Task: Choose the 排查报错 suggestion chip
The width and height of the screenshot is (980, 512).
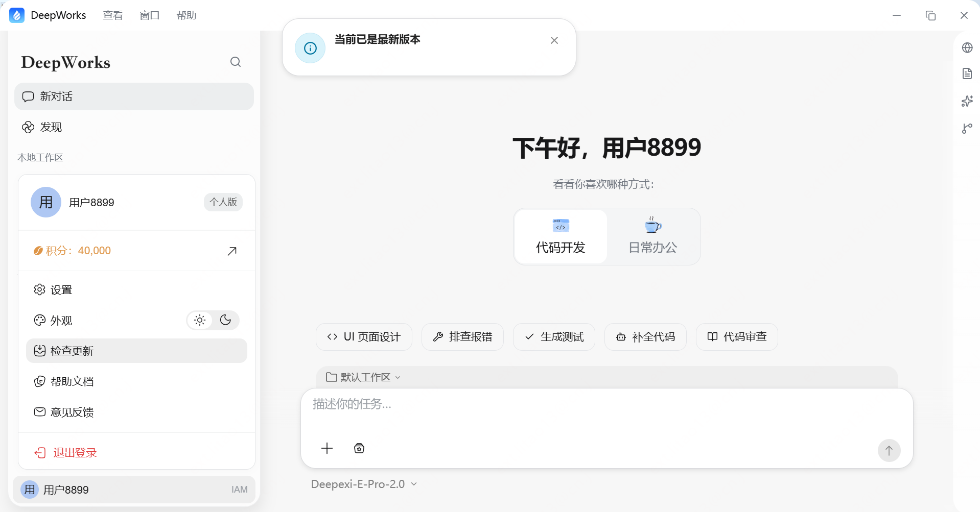Action: tap(462, 337)
